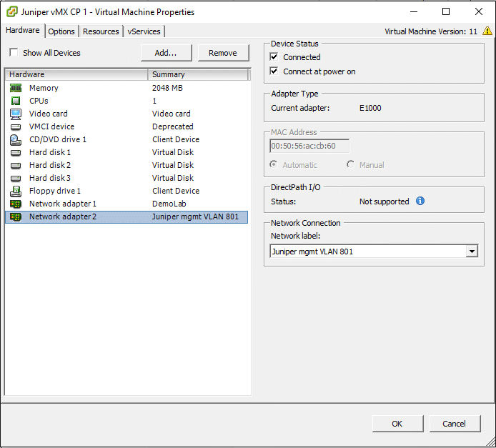Select the Network adapter 2 row label

click(x=63, y=217)
